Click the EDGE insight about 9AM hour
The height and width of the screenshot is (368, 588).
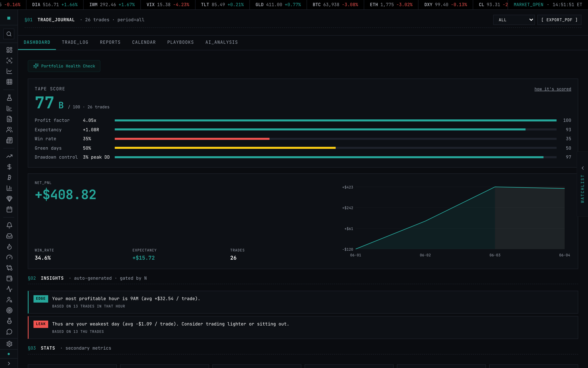click(x=303, y=302)
